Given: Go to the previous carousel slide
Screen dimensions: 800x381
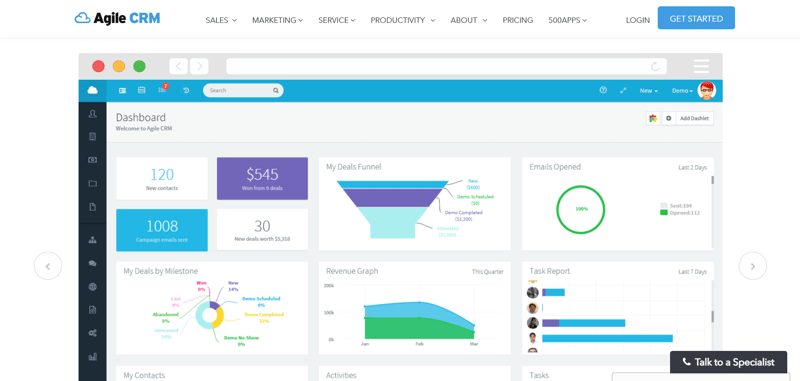Looking at the screenshot, I should (48, 266).
